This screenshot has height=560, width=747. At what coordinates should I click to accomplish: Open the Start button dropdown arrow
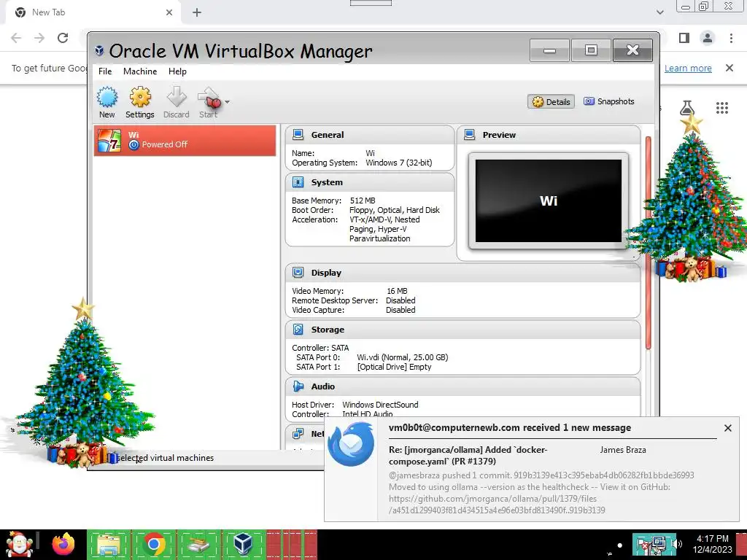(x=228, y=102)
